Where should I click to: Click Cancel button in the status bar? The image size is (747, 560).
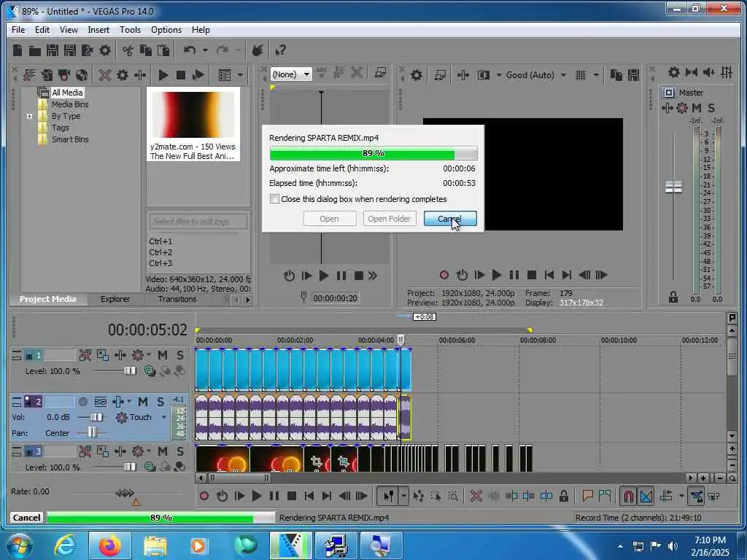pyautogui.click(x=27, y=518)
